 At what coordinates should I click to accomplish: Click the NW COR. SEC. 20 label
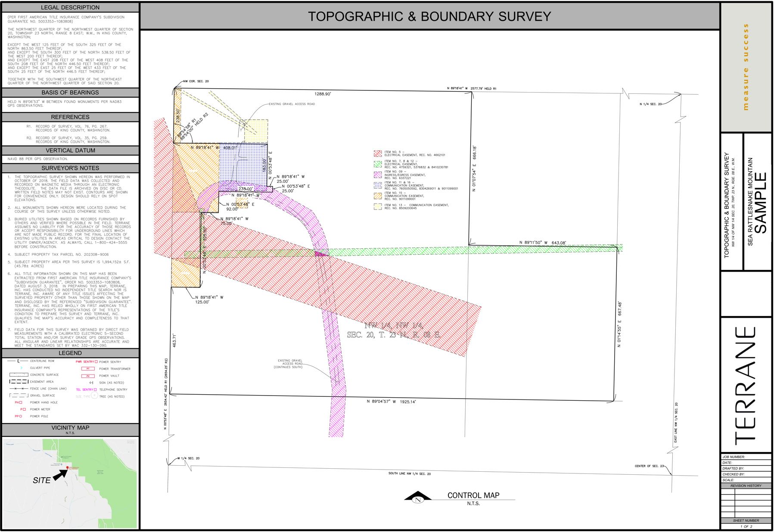tap(196, 81)
